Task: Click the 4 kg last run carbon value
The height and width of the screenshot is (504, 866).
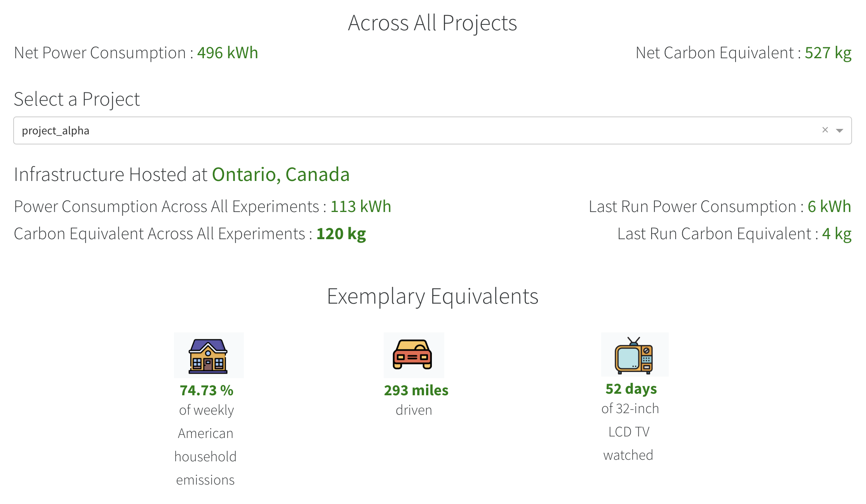Action: pos(836,234)
